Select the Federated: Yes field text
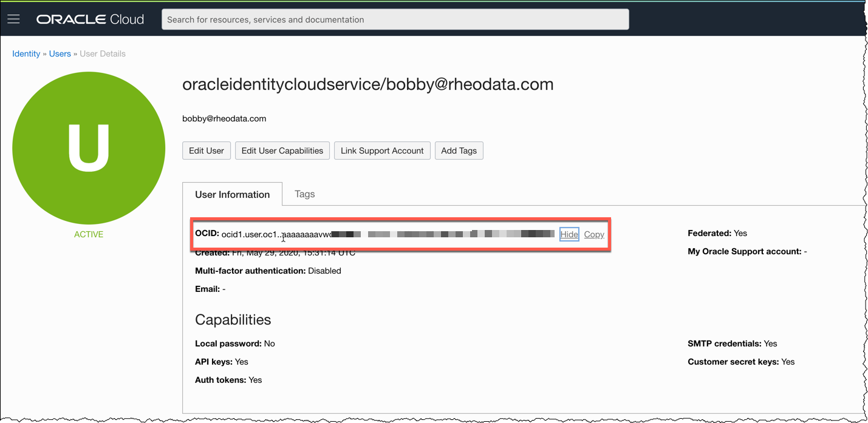This screenshot has width=868, height=423. click(717, 232)
